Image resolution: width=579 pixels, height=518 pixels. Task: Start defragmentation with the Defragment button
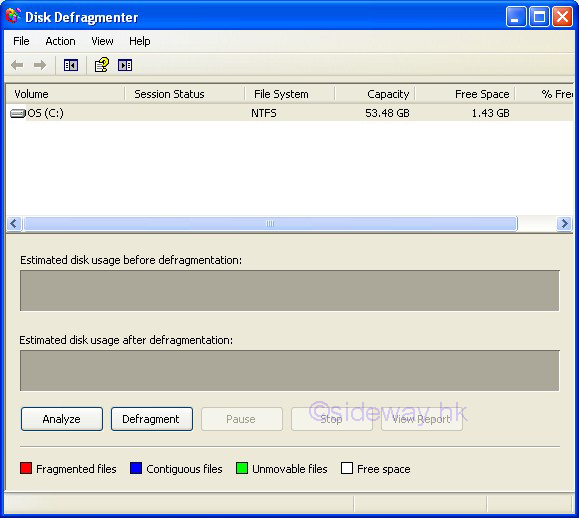click(152, 419)
